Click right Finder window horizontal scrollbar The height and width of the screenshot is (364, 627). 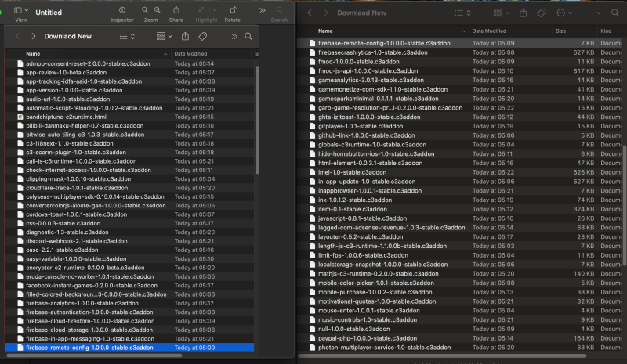[442, 355]
